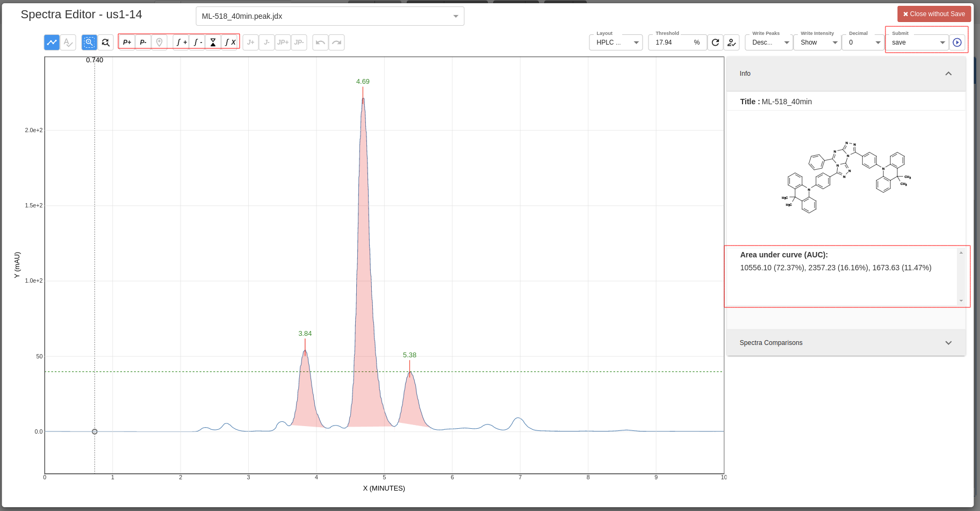The image size is (980, 511).
Task: Activate the integral subtract tool
Action: click(198, 42)
